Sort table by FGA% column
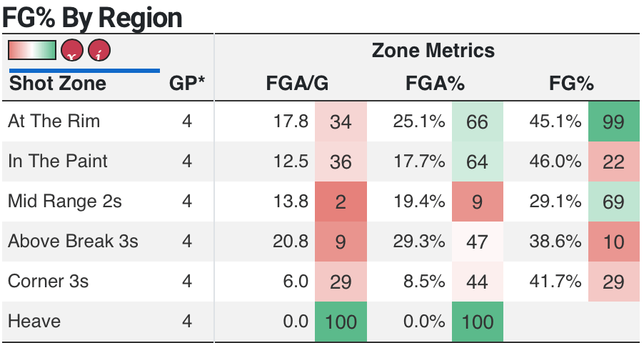Image resolution: width=644 pixels, height=343 pixels. click(435, 84)
